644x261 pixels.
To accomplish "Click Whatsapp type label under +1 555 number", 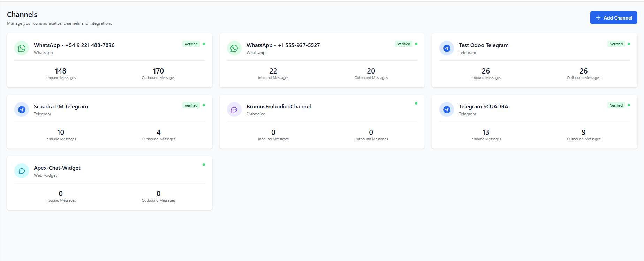I will click(256, 53).
